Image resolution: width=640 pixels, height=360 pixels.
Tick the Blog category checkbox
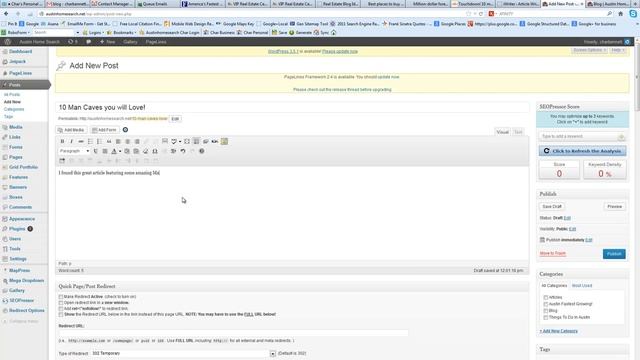click(546, 311)
